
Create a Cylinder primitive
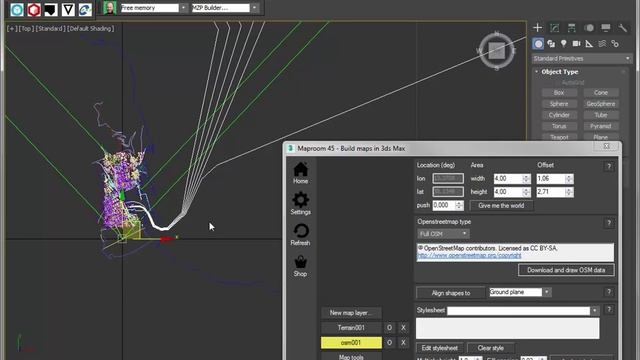click(559, 115)
